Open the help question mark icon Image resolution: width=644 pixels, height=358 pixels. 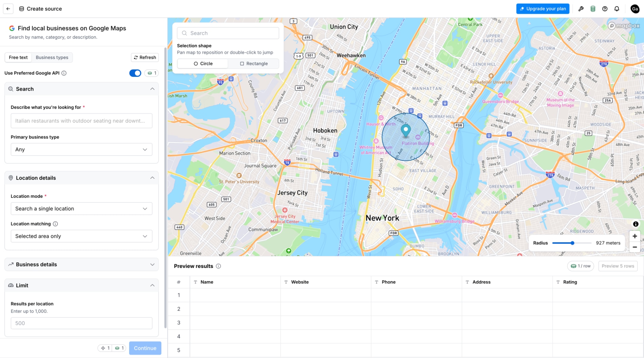(605, 9)
